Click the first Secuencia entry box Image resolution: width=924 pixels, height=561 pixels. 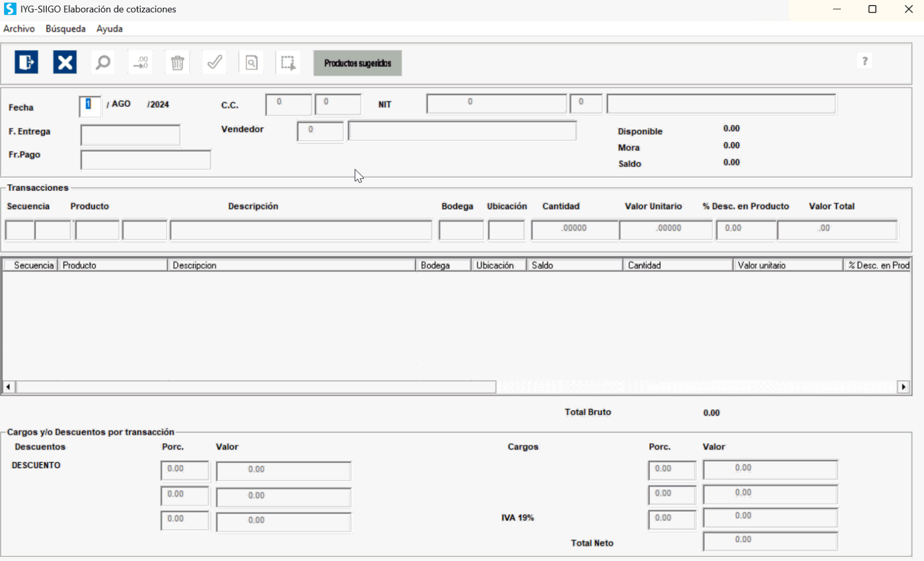(20, 230)
